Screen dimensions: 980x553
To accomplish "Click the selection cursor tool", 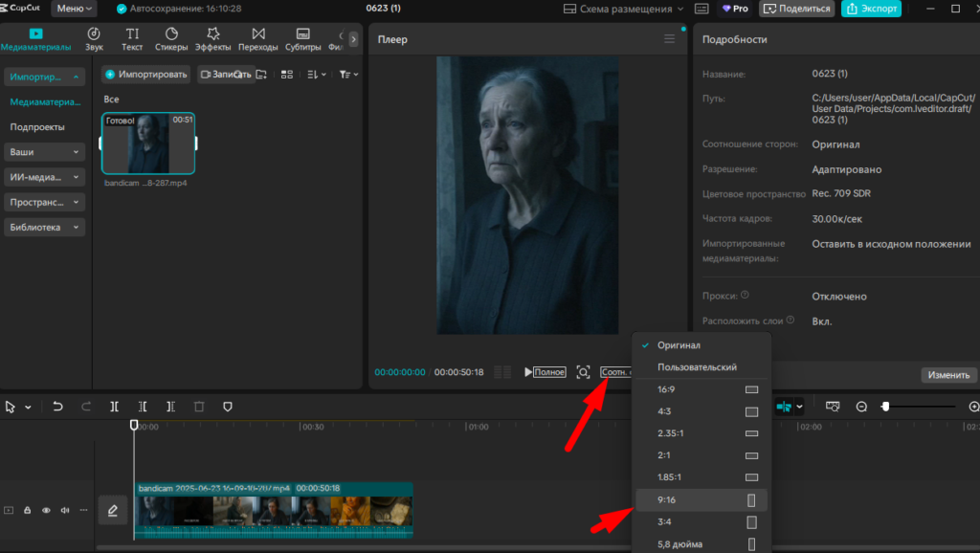I will 10,407.
